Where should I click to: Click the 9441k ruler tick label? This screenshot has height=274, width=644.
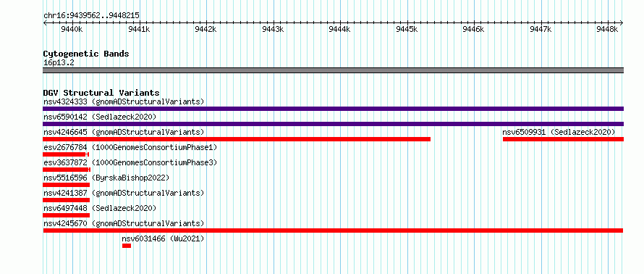pos(139,30)
